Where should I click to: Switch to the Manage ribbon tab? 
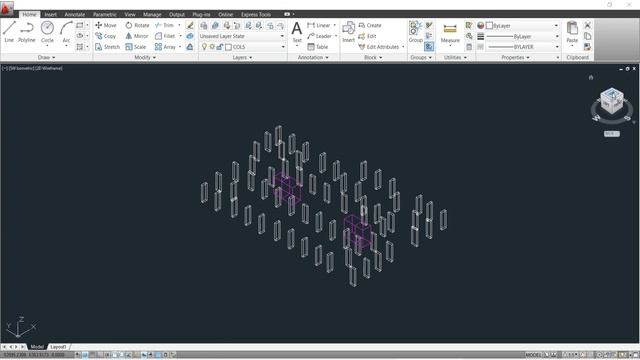click(x=152, y=14)
